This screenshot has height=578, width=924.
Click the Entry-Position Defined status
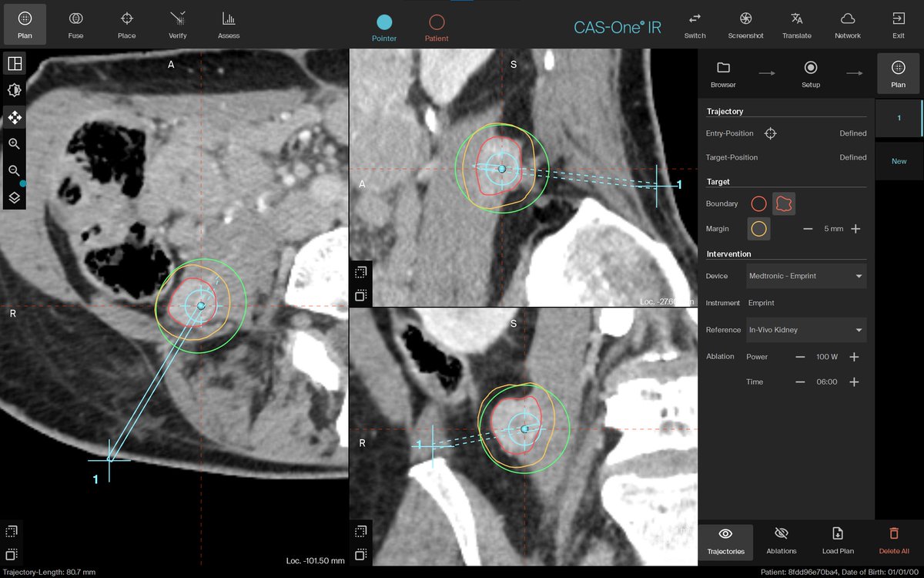(x=852, y=133)
